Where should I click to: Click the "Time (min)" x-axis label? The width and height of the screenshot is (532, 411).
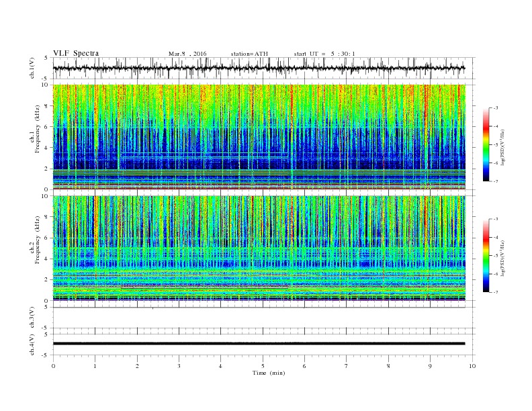click(x=269, y=373)
